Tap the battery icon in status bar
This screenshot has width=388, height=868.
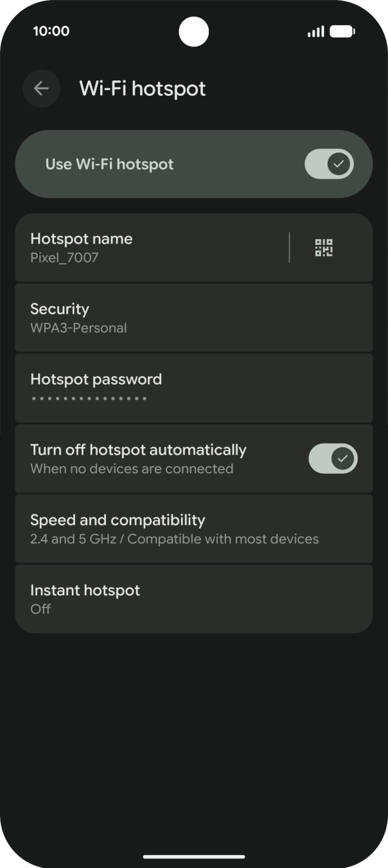342,32
